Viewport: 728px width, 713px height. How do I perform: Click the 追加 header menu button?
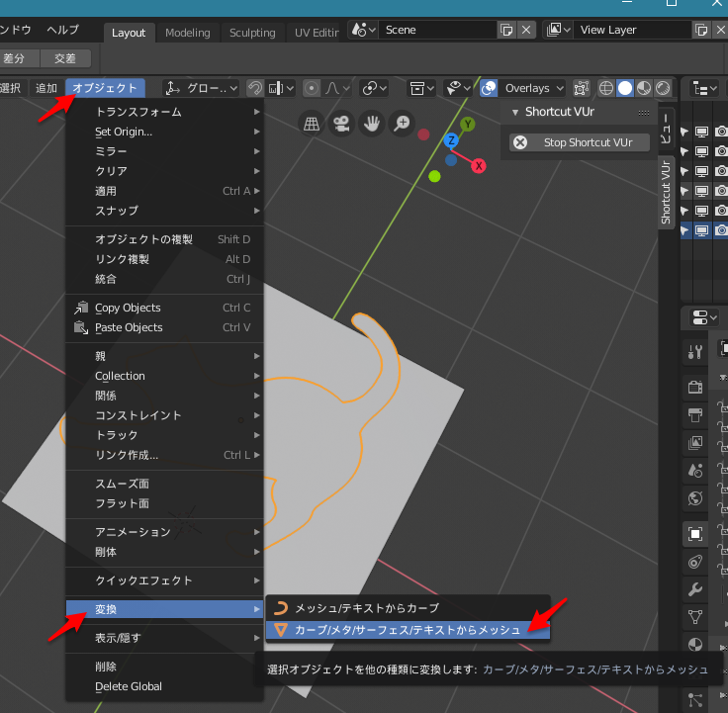[x=45, y=88]
